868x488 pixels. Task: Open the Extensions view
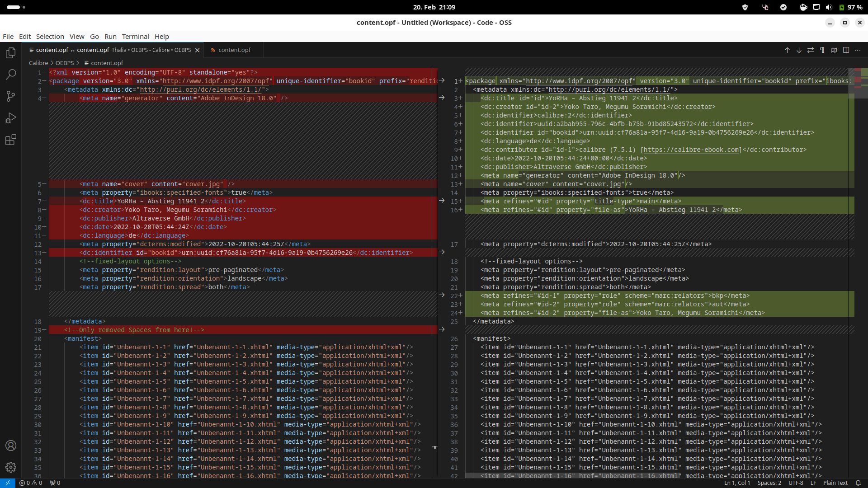11,140
